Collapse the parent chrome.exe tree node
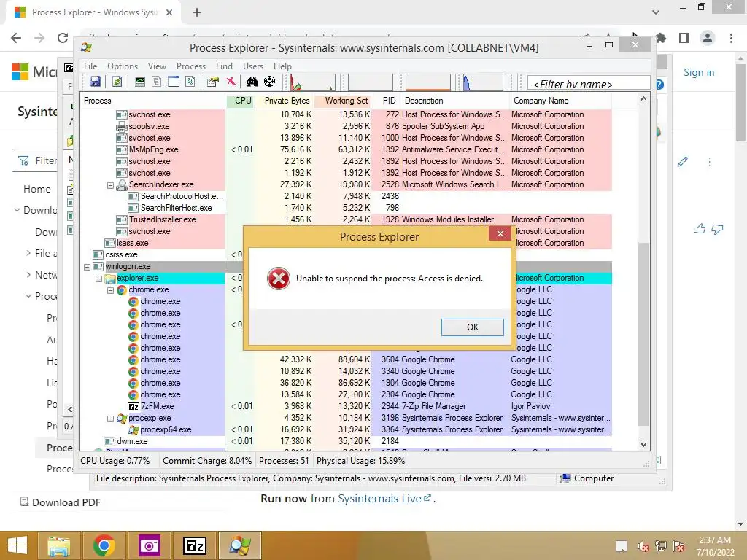This screenshot has width=747, height=560. pyautogui.click(x=110, y=290)
